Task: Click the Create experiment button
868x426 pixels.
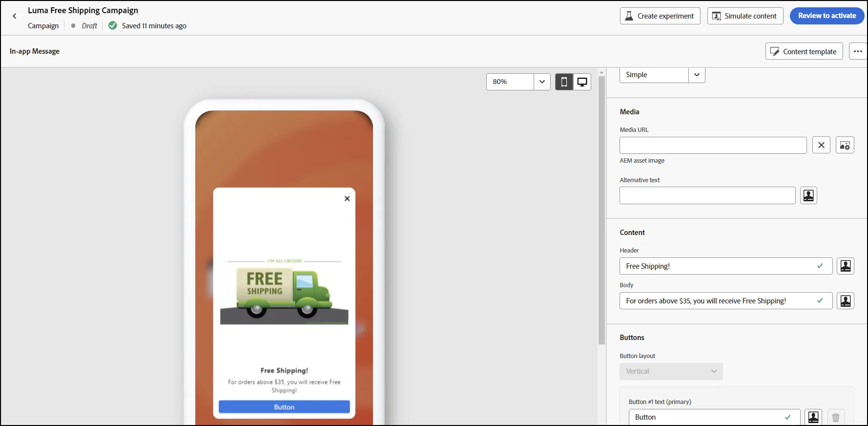Action: point(660,16)
